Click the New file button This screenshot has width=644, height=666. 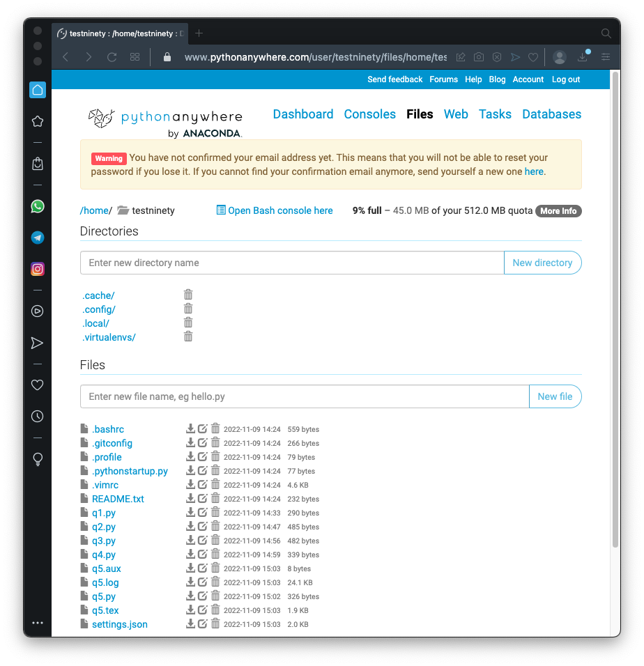555,396
